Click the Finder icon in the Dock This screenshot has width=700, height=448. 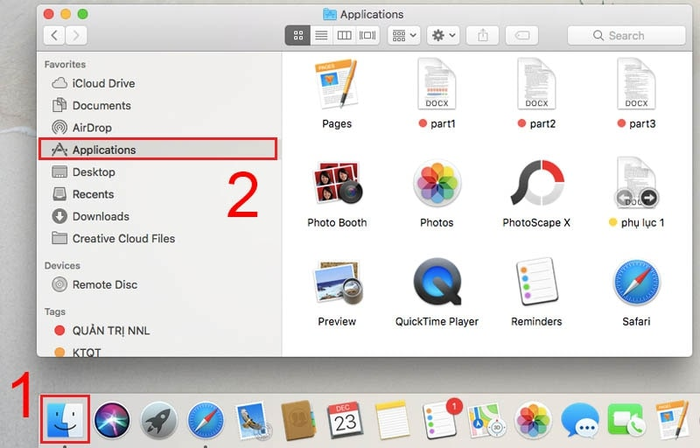(x=67, y=420)
